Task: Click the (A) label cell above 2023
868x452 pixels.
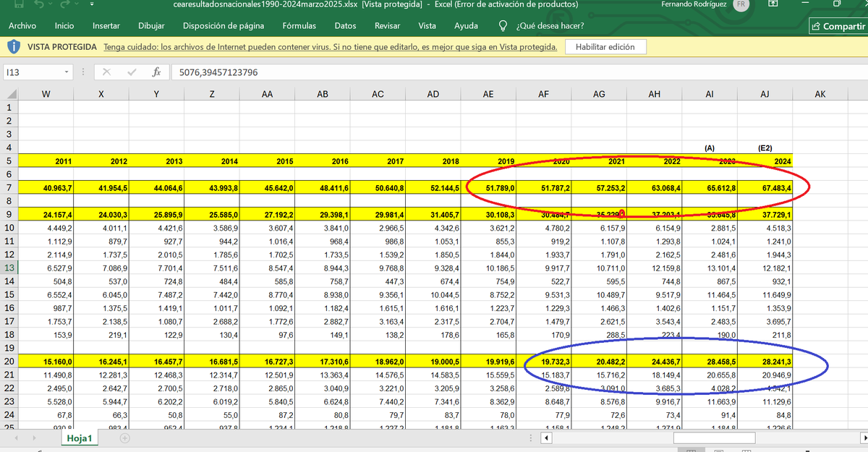Action: point(710,148)
